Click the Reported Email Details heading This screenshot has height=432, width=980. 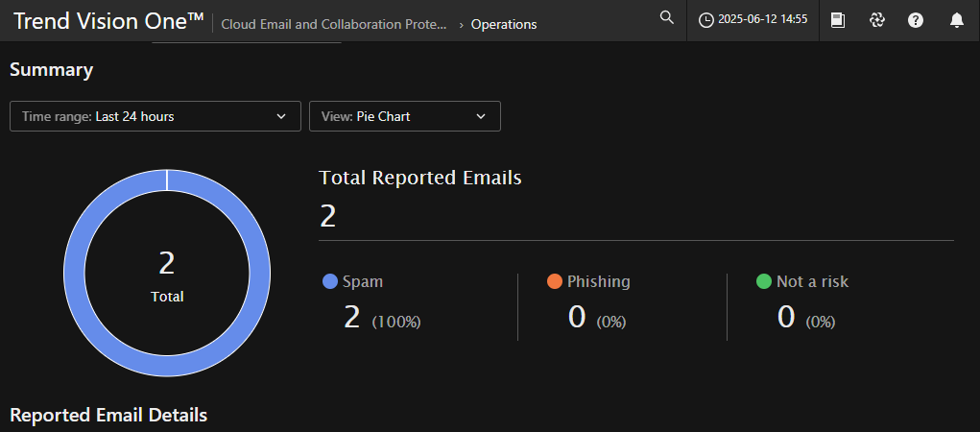(x=108, y=415)
